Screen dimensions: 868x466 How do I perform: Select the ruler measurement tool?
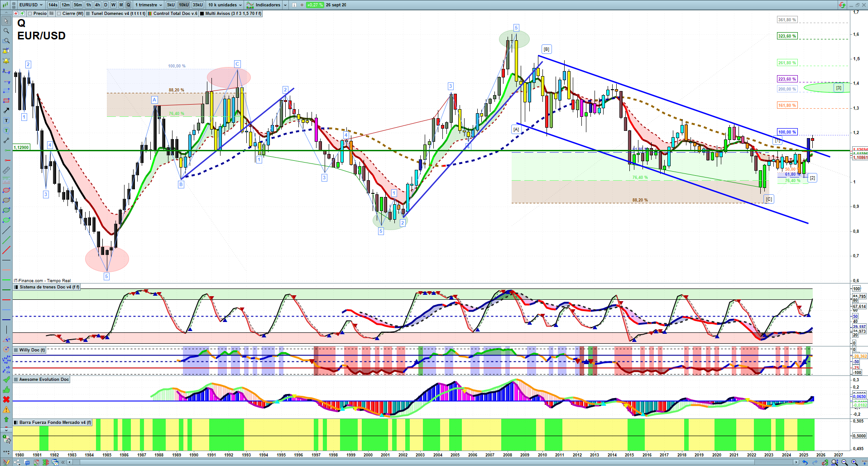(x=6, y=170)
